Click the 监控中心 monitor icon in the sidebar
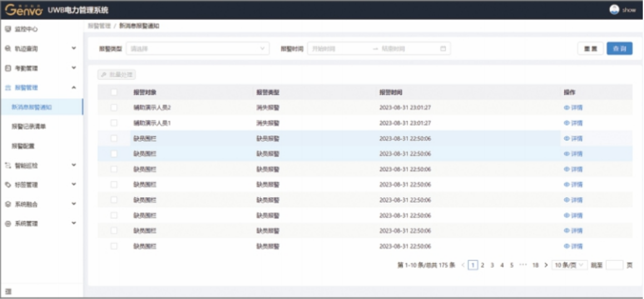Screen dimensions: 644x299 click(x=8, y=29)
